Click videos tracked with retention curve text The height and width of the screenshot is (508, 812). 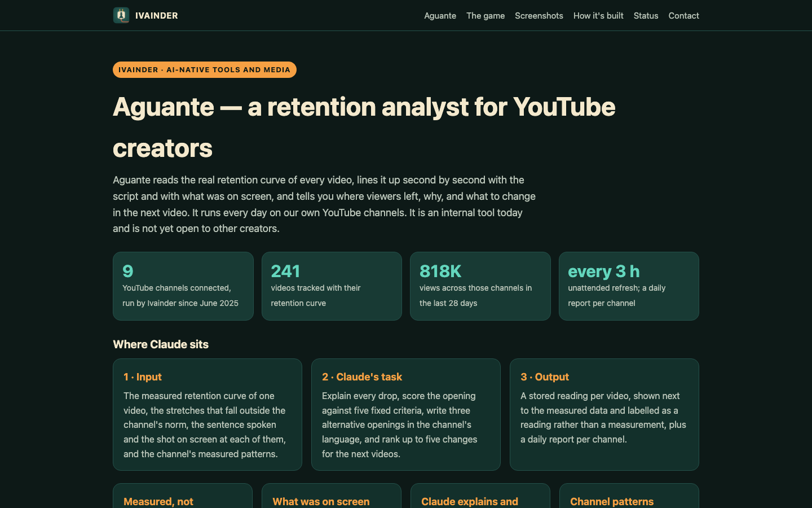pyautogui.click(x=316, y=295)
